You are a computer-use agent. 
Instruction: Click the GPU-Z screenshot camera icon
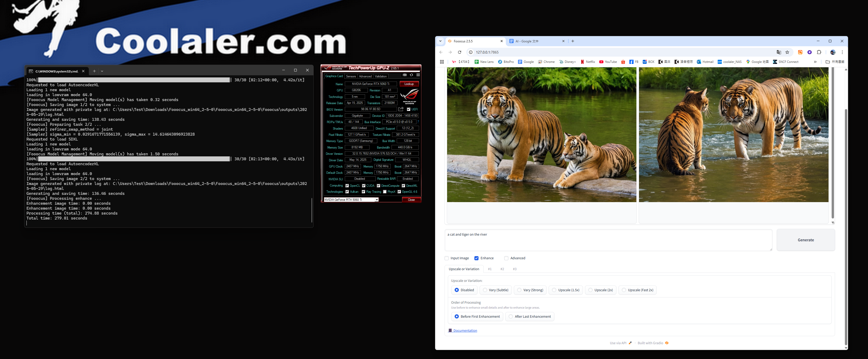405,75
